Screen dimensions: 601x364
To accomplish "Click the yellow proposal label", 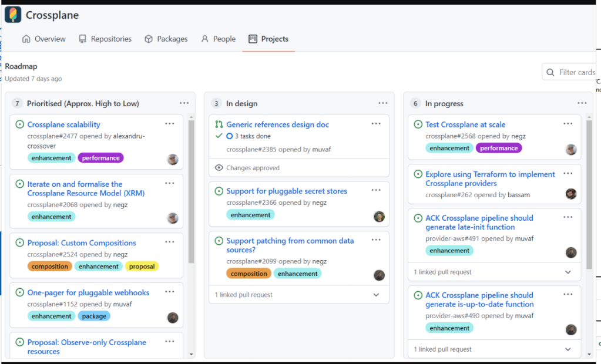I will pyautogui.click(x=142, y=267).
